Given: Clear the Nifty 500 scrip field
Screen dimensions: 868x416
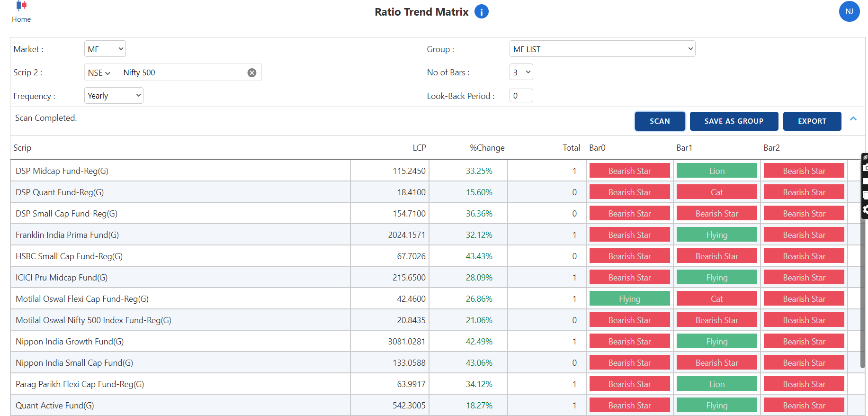Looking at the screenshot, I should 252,72.
